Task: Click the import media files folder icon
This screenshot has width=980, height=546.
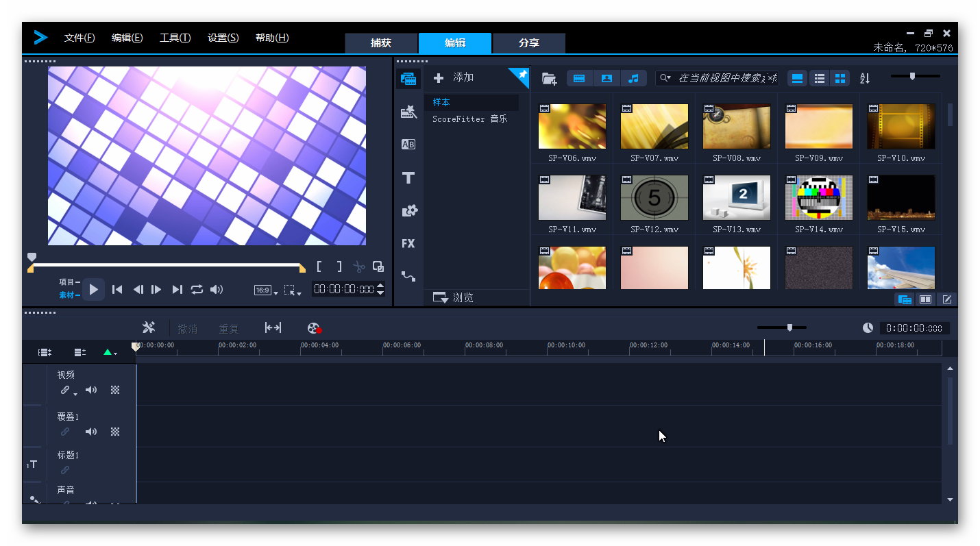Action: (x=549, y=78)
